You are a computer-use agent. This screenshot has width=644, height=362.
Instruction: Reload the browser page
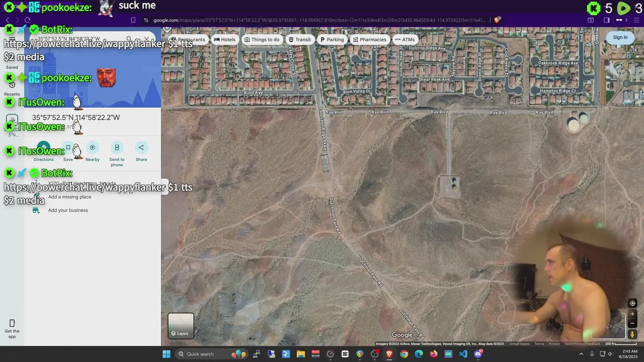(27, 20)
